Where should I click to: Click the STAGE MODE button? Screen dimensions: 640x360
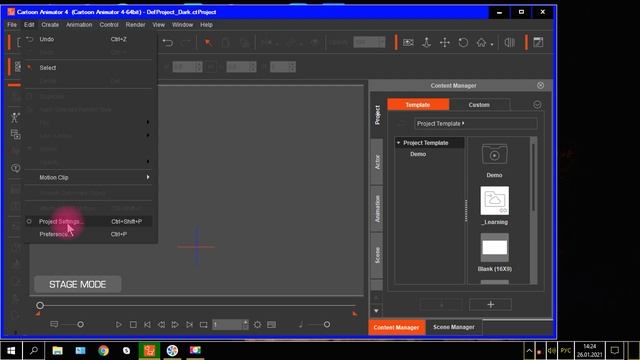click(78, 284)
